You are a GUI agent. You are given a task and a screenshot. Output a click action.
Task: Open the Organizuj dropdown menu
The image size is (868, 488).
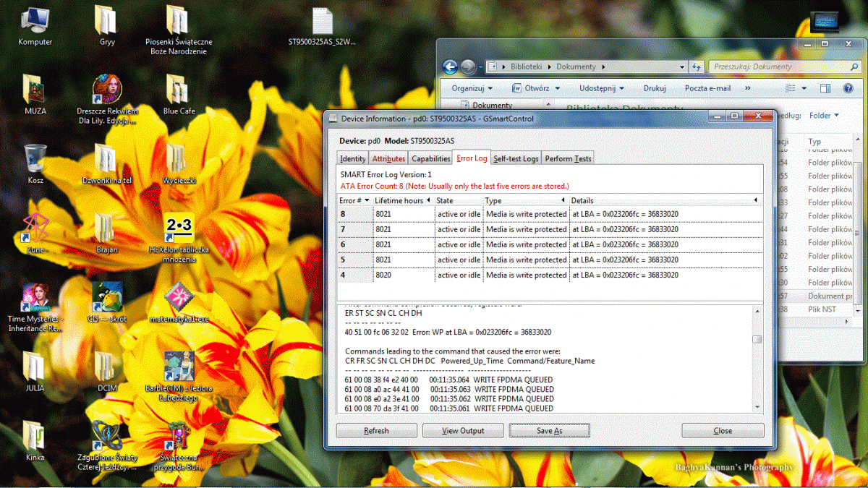coord(471,88)
